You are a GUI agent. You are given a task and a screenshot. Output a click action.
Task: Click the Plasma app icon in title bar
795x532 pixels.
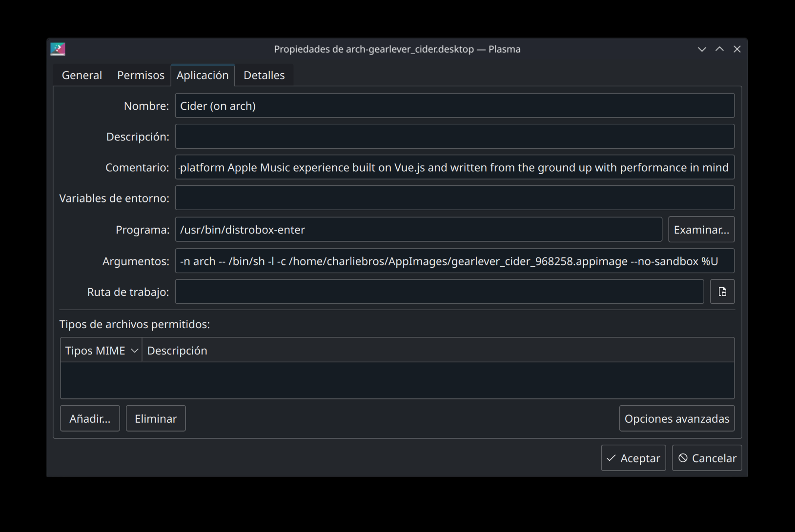[58, 49]
